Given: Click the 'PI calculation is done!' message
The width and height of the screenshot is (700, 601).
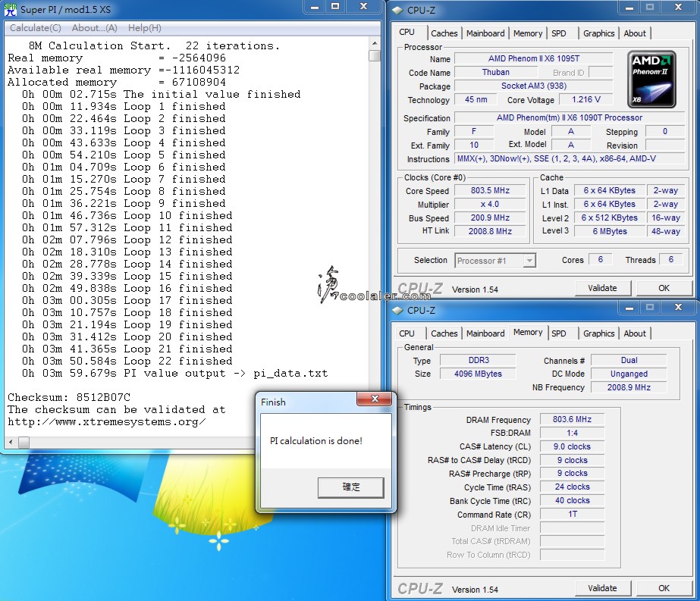Looking at the screenshot, I should point(316,441).
